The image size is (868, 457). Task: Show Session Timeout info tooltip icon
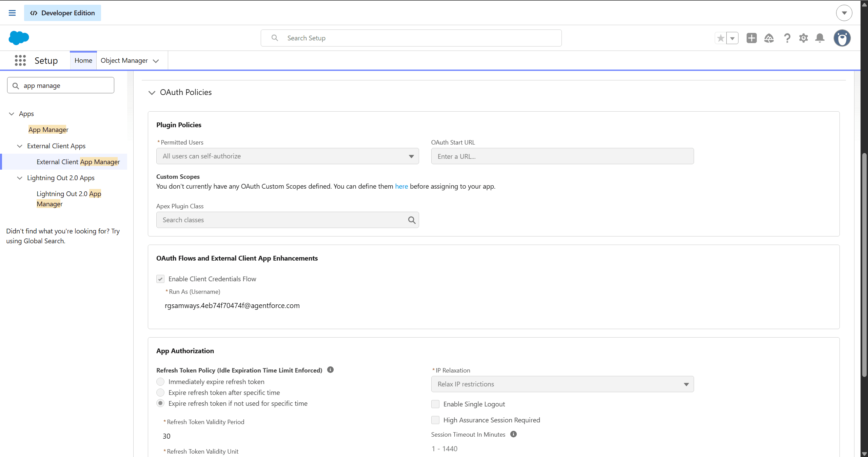point(514,434)
